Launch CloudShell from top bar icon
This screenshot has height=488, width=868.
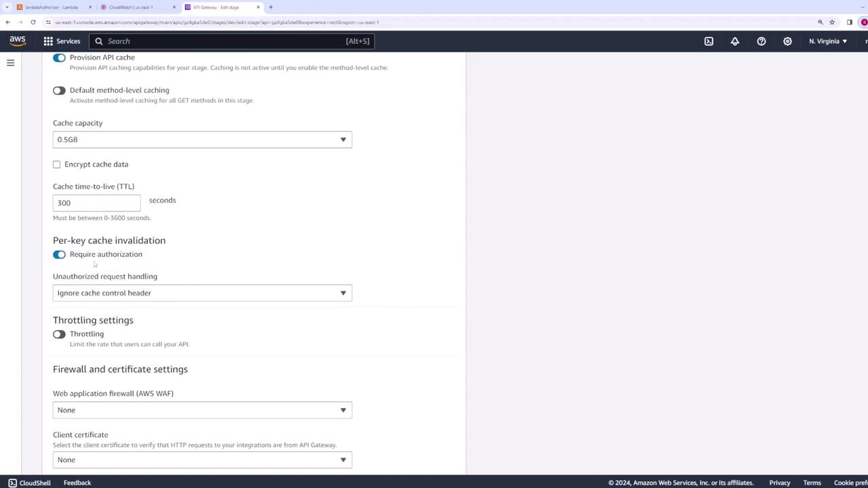(709, 41)
